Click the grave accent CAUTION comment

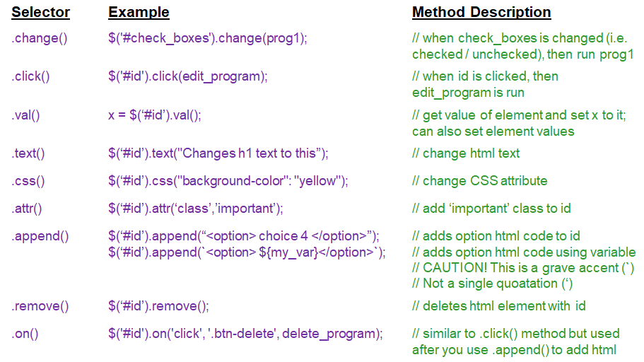point(522,268)
